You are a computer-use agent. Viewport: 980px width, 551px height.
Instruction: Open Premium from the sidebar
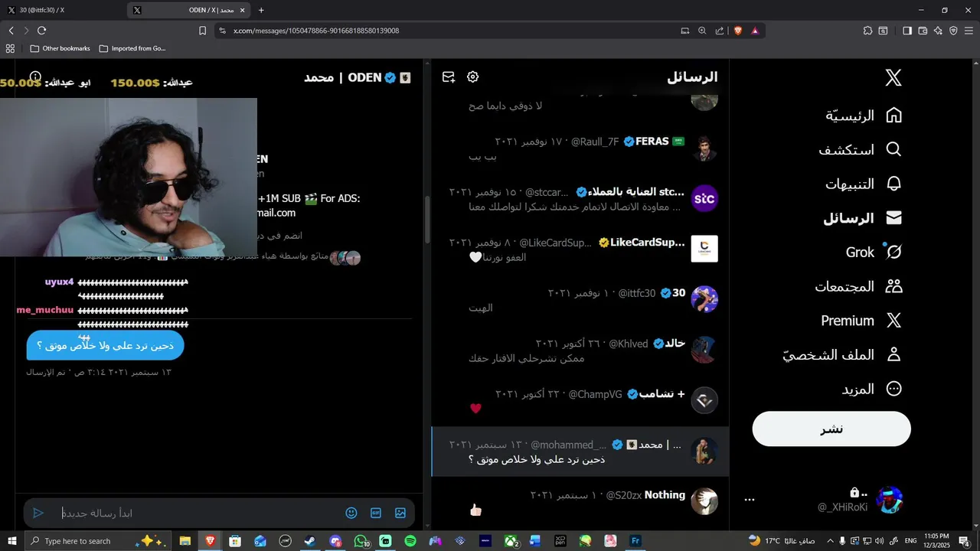(x=861, y=321)
